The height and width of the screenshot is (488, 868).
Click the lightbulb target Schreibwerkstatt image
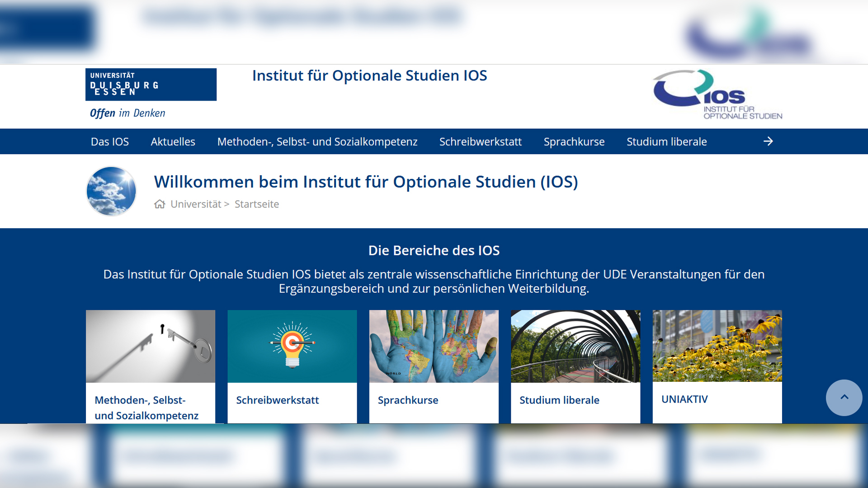292,346
